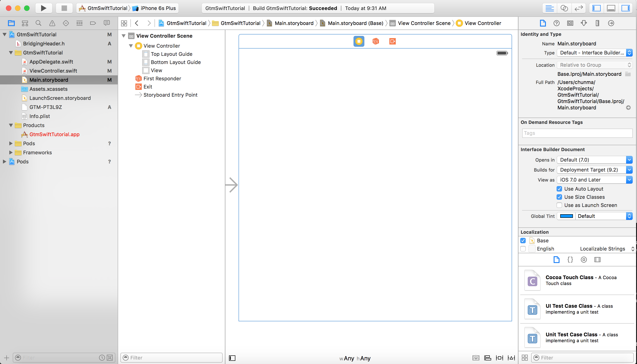Click the Base localization button
Viewport: 637px width, 364px height.
click(523, 240)
